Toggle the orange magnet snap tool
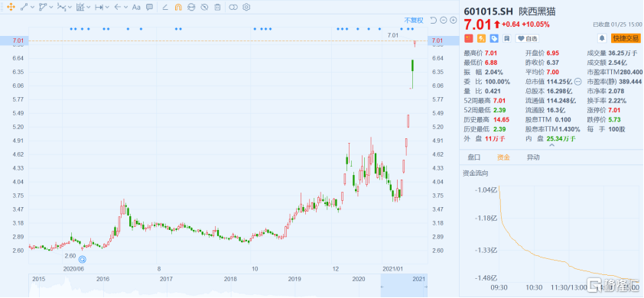Screen dimensions: 644x298 [x=178, y=7]
